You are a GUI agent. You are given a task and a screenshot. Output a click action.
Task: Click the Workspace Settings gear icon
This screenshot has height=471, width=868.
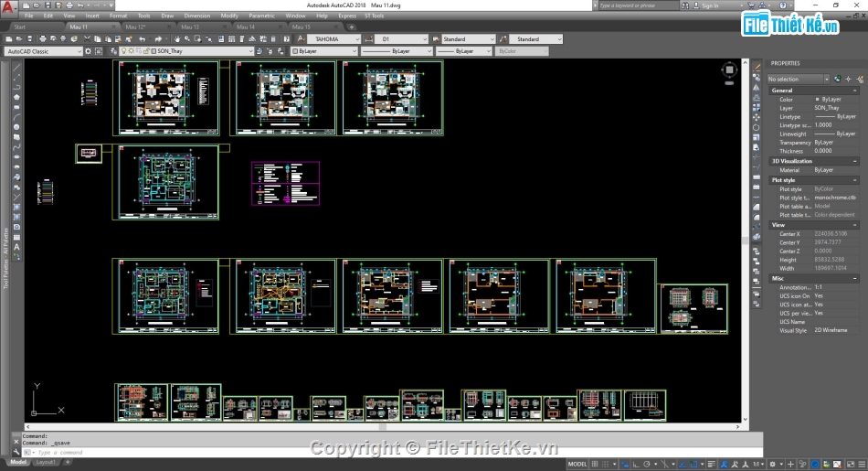pyautogui.click(x=88, y=51)
